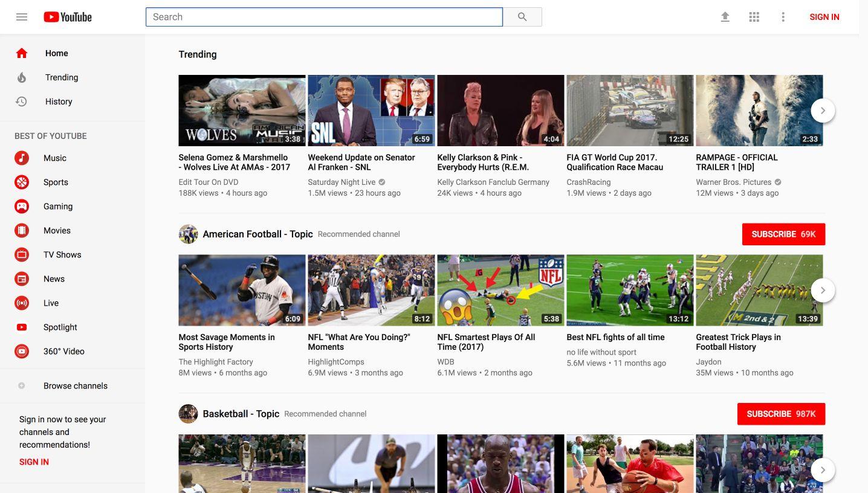This screenshot has width=868, height=493.
Task: Open Music category label
Action: 55,158
